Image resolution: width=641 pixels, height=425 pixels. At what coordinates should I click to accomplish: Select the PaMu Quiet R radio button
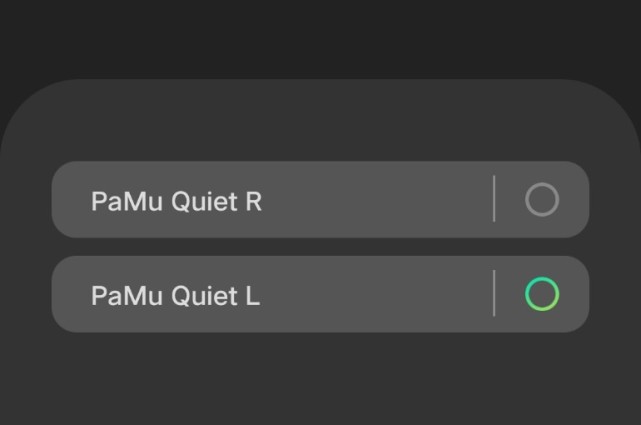click(x=541, y=200)
